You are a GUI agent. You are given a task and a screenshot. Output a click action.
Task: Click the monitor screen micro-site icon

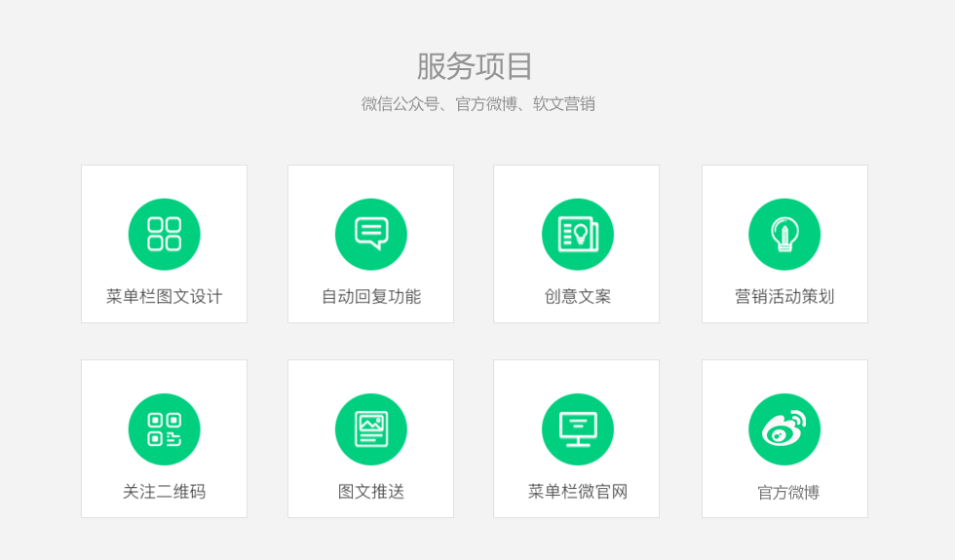(577, 429)
